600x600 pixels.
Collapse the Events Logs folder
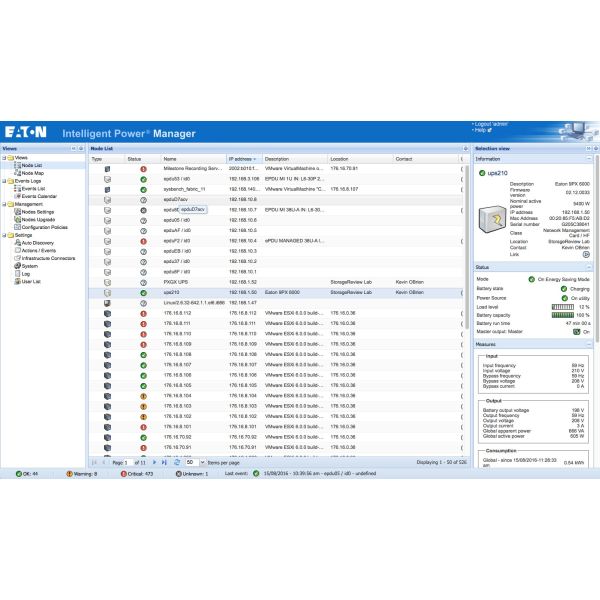4,181
